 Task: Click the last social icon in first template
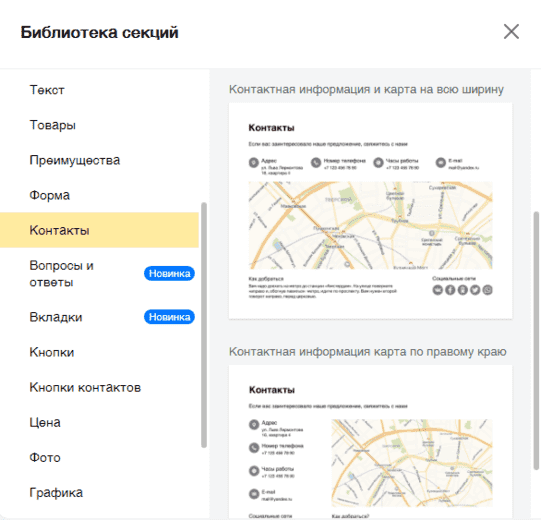(x=488, y=290)
